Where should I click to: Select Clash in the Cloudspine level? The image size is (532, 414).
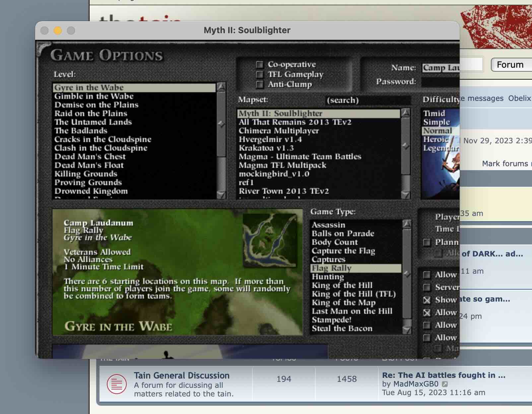[134, 148]
